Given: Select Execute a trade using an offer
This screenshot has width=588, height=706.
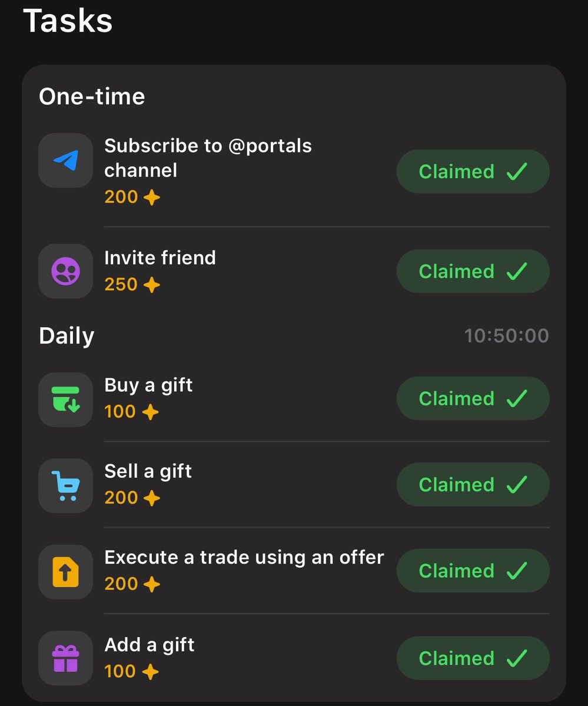Looking at the screenshot, I should pos(244,557).
